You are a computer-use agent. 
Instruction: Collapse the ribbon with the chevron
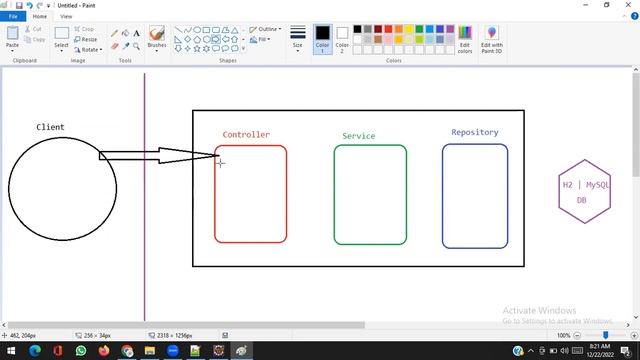624,16
